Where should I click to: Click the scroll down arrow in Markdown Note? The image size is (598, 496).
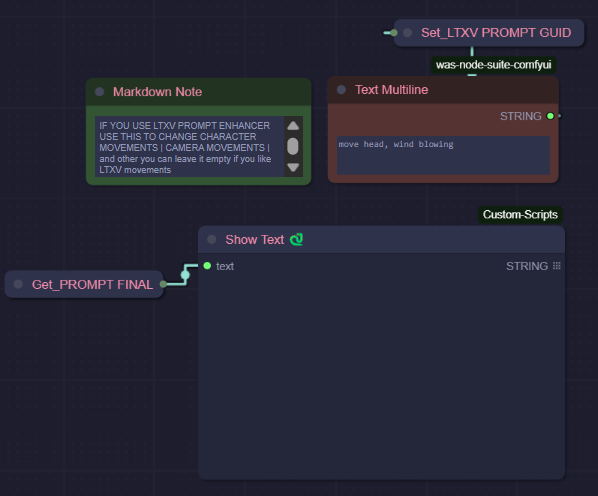(x=293, y=167)
